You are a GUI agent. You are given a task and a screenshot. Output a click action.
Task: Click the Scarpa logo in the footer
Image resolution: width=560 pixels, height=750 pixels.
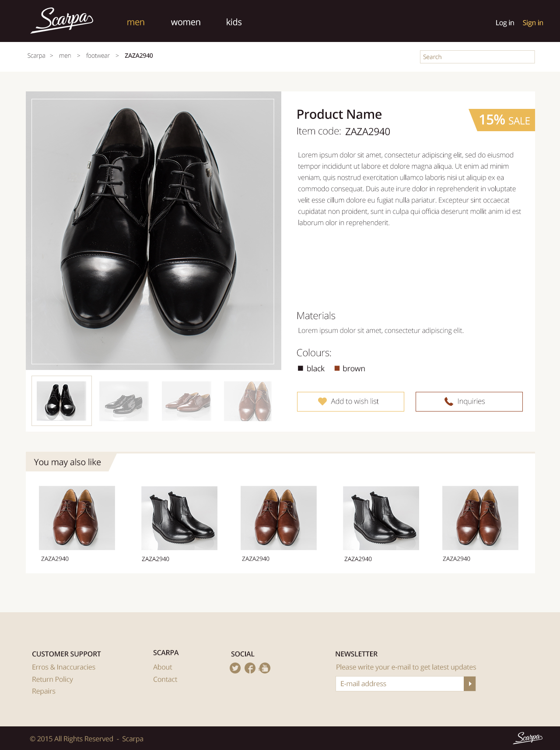(527, 738)
